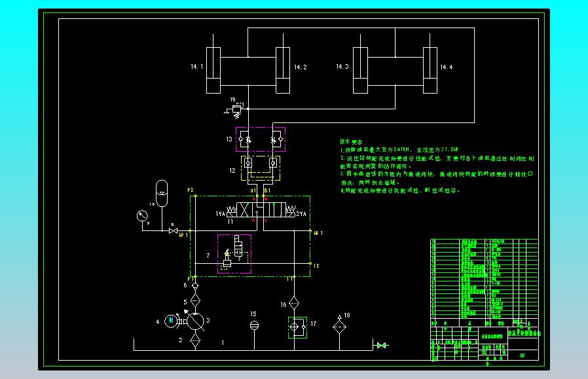Screen dimensions: 588x379
Task: Pick the suction filter symbol 2
Action: click(195, 341)
